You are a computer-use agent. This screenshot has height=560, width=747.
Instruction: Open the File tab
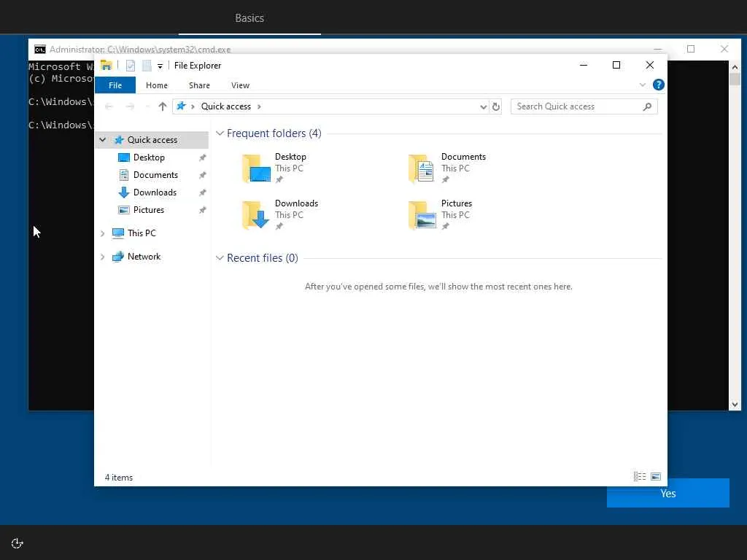115,85
